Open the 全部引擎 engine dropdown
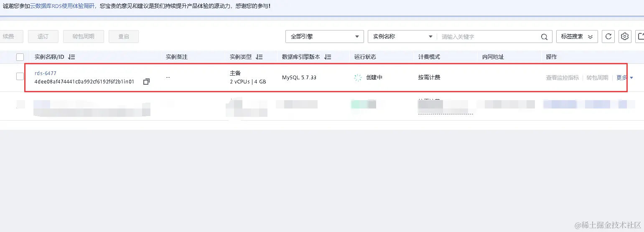Screen dimensions: 644x232 click(x=325, y=37)
